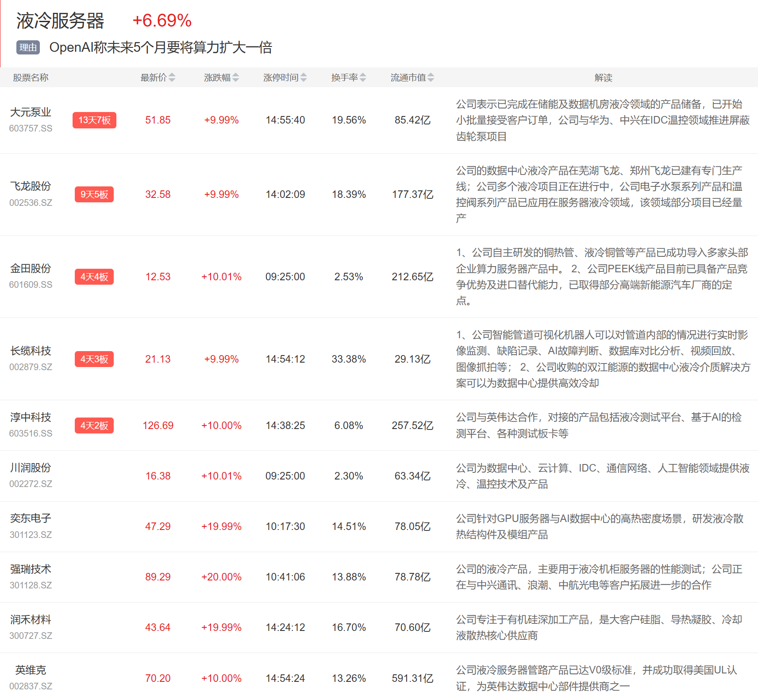Screen dimensions: 758x700
Task: Select the 英维克 stock name
Action: coord(31,670)
